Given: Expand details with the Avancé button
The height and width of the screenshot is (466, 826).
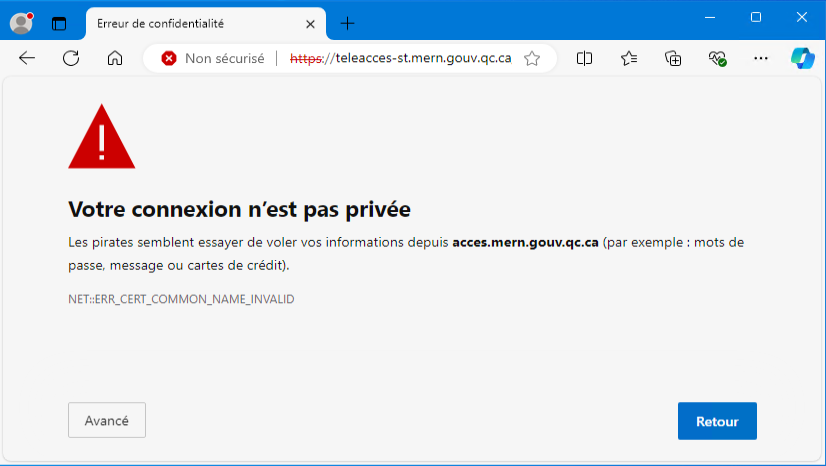Looking at the screenshot, I should [107, 420].
